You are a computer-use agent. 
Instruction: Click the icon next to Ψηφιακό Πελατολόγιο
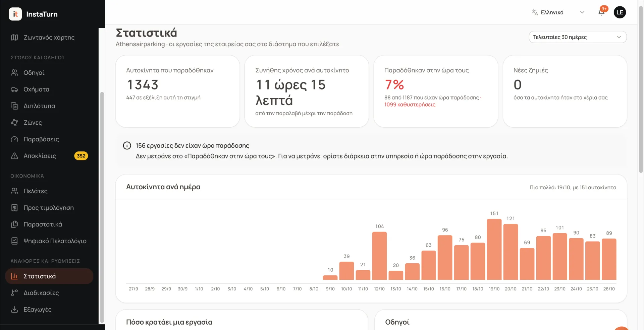[x=14, y=241]
